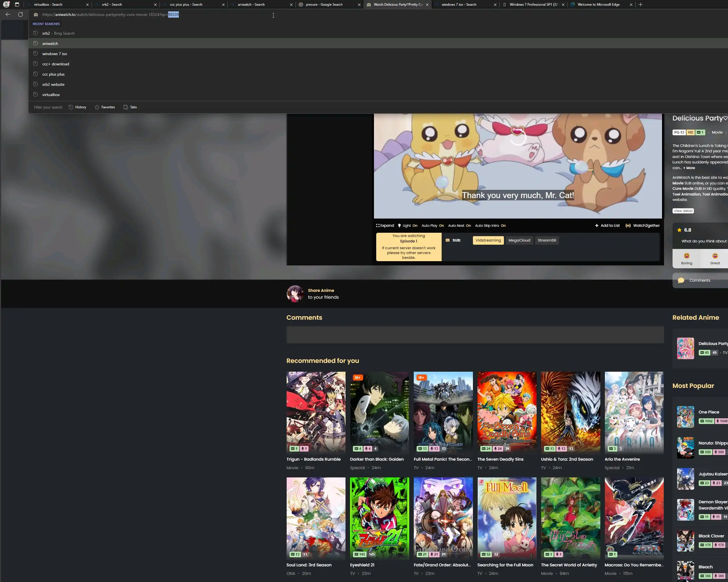Switch to the MegaCloud server

click(519, 240)
